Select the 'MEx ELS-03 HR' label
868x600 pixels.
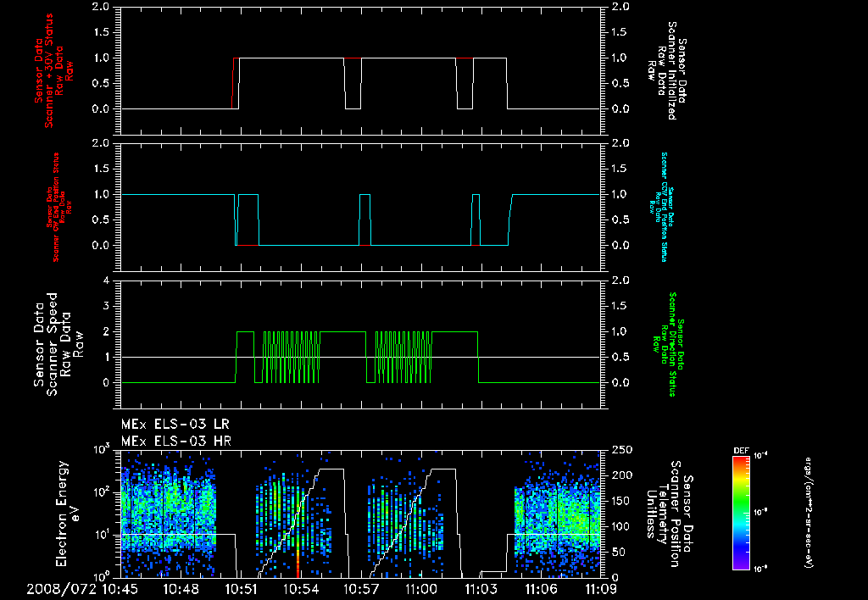click(176, 442)
